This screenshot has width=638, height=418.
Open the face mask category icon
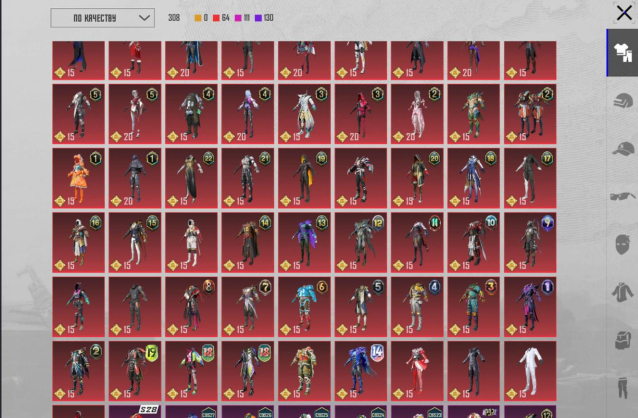point(622,244)
